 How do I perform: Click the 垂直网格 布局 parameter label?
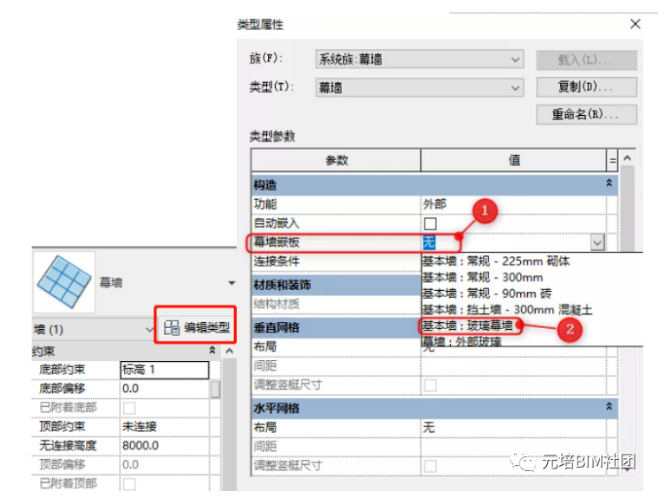click(x=265, y=346)
